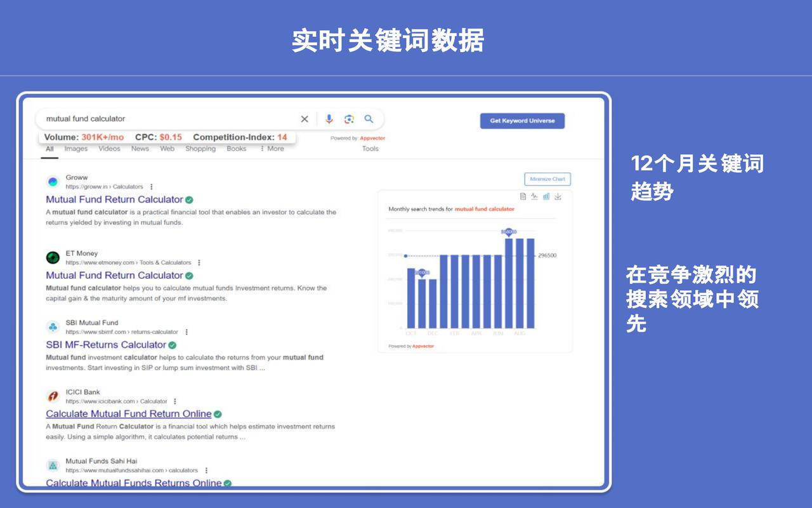Click Appvector link below the trends chart
This screenshot has width=812, height=508.
point(423,346)
